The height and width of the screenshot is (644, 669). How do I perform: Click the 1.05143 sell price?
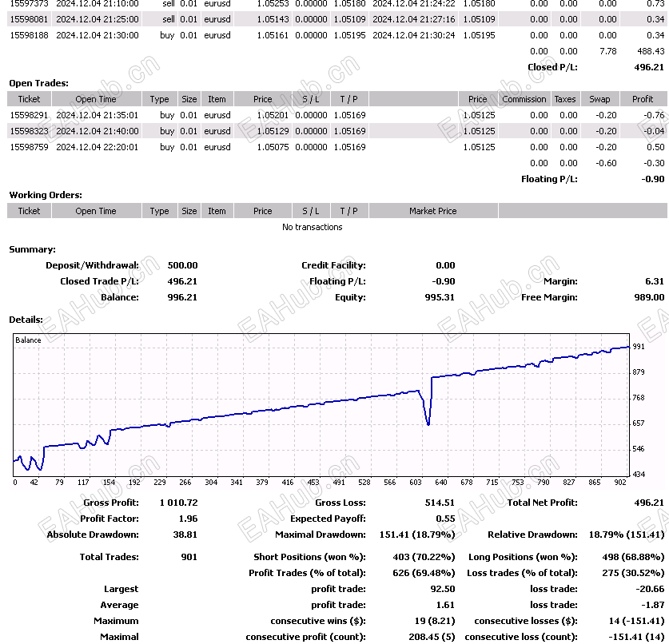click(273, 19)
